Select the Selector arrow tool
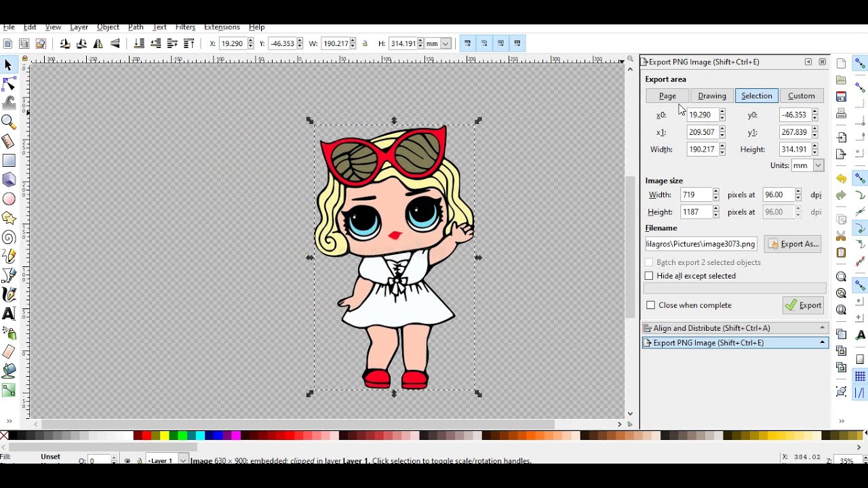This screenshot has height=488, width=868. coord(9,65)
